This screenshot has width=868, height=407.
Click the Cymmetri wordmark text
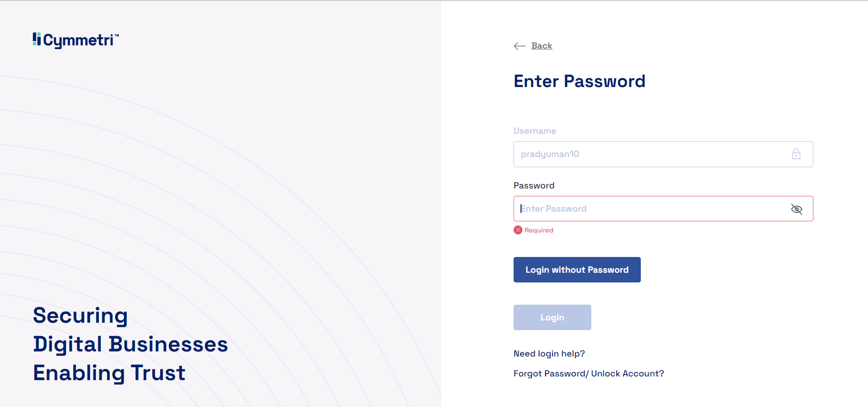click(x=79, y=41)
